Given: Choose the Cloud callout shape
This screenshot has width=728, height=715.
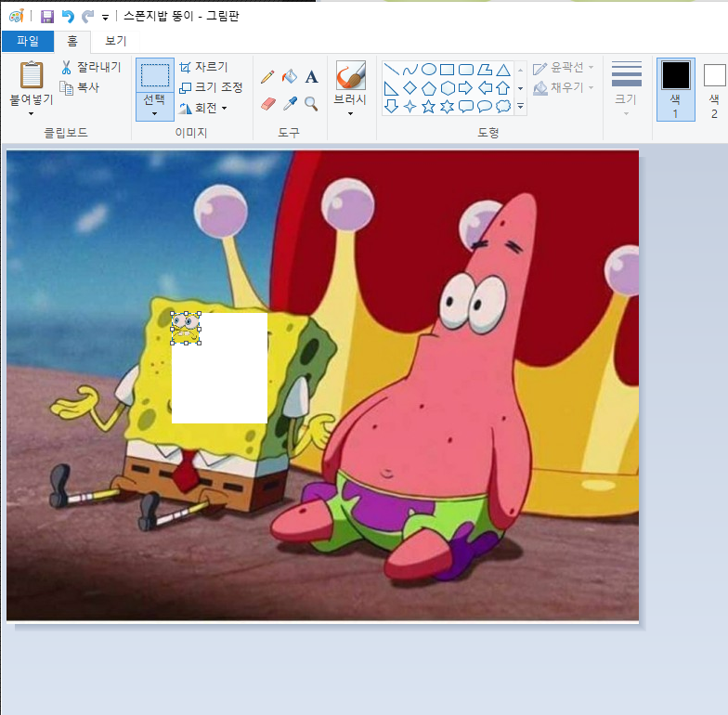Looking at the screenshot, I should click(x=503, y=106).
